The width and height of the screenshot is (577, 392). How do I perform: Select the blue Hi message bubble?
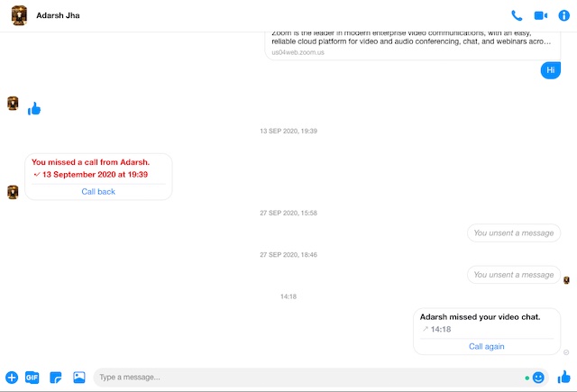pyautogui.click(x=551, y=70)
